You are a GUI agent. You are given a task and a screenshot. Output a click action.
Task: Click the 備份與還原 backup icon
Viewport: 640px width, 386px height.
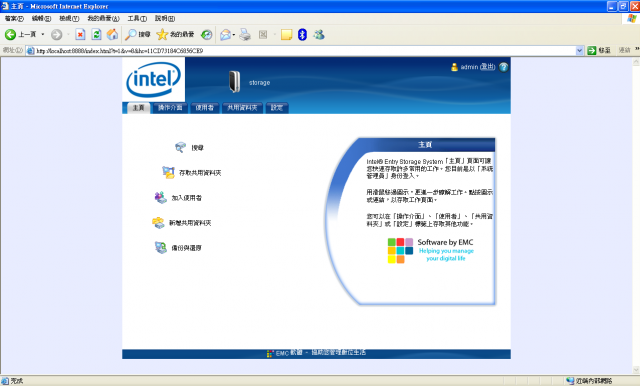pyautogui.click(x=160, y=247)
